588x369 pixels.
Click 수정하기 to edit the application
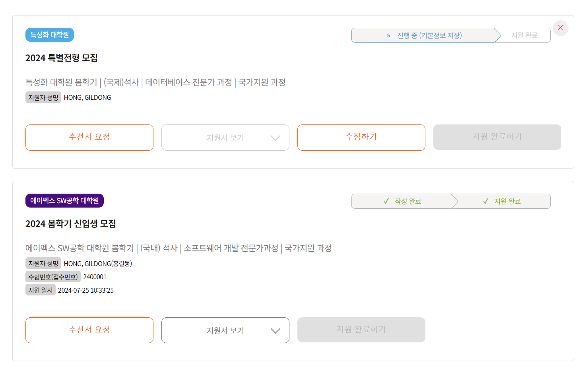(361, 138)
